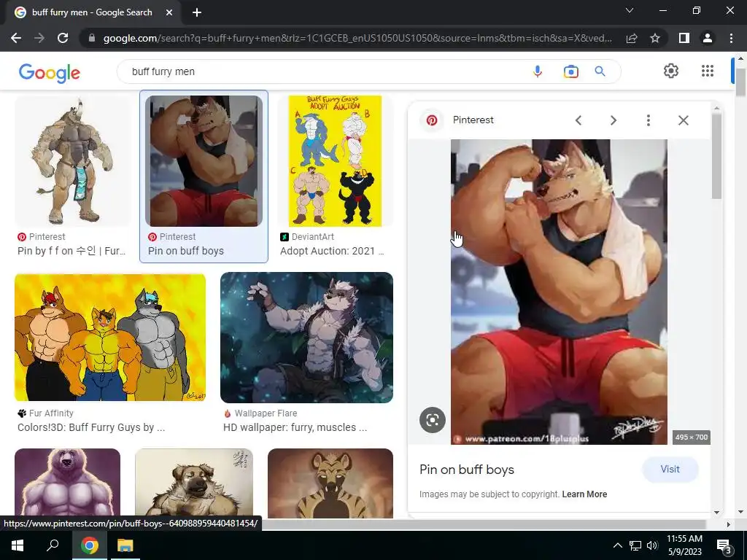
Task: Open the Learn More link
Action: (x=584, y=494)
